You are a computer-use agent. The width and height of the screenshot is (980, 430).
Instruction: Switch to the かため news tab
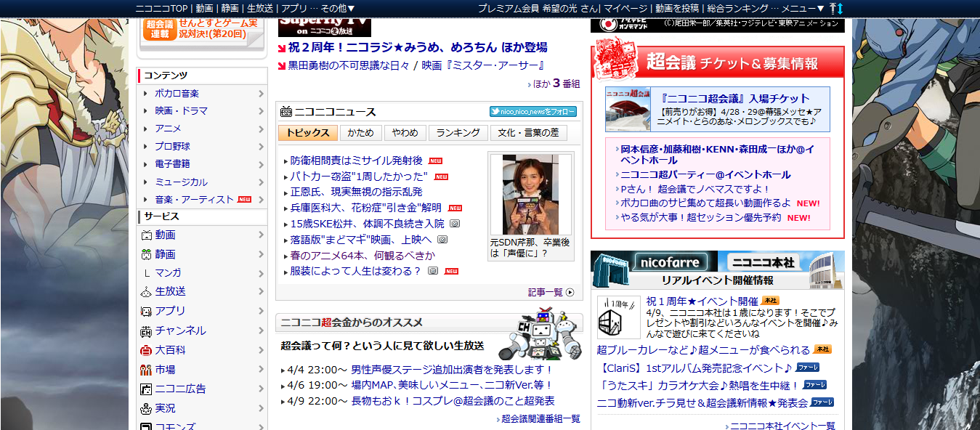point(360,133)
